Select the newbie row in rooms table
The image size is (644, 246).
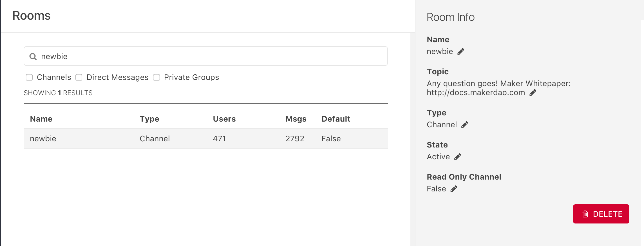pyautogui.click(x=205, y=138)
